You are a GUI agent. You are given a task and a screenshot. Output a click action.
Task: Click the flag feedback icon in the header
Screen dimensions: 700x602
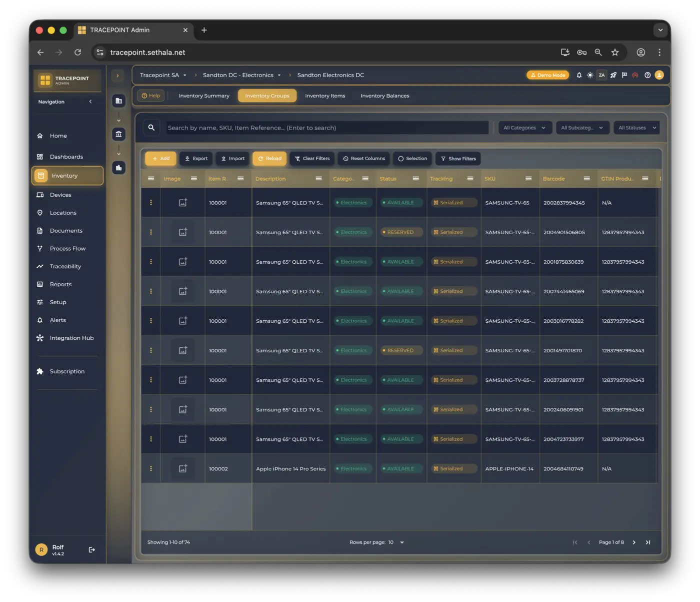[624, 75]
